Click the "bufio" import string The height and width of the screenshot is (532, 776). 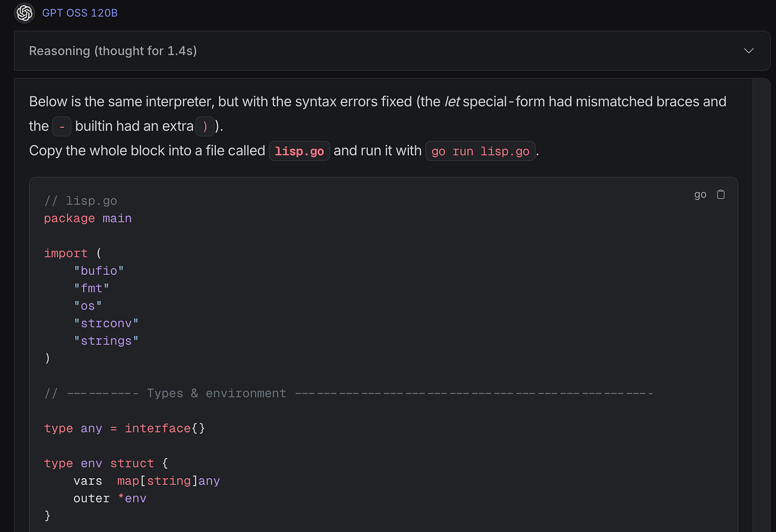(x=99, y=271)
